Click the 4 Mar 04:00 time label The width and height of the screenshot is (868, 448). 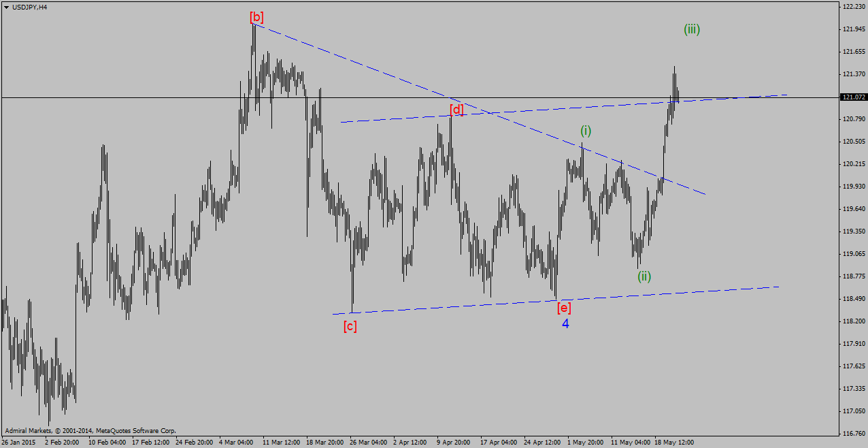(236, 442)
